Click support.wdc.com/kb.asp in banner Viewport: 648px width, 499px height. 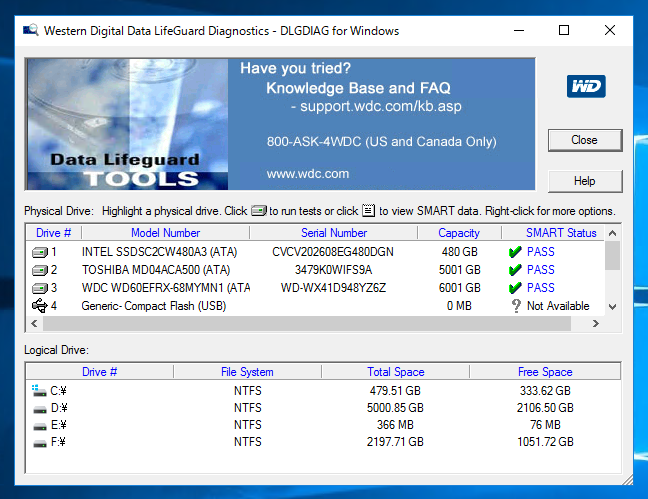click(381, 106)
